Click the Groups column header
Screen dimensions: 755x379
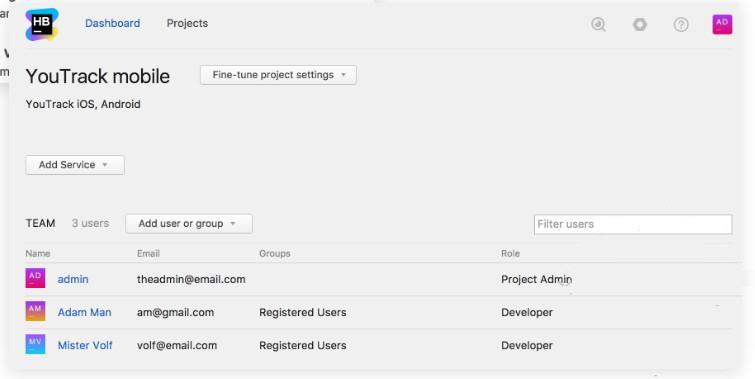click(274, 253)
